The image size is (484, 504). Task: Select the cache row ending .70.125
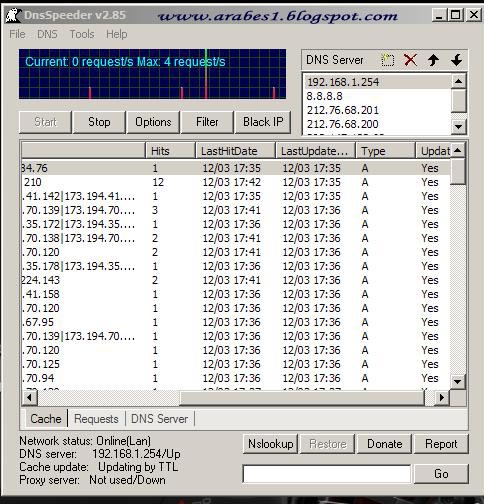(x=236, y=364)
